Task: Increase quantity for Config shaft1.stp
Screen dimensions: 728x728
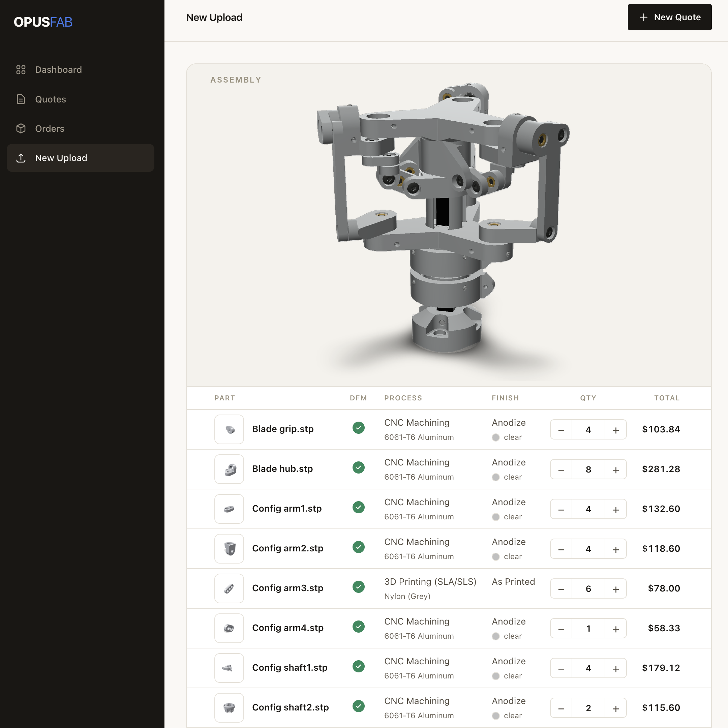Action: point(616,668)
